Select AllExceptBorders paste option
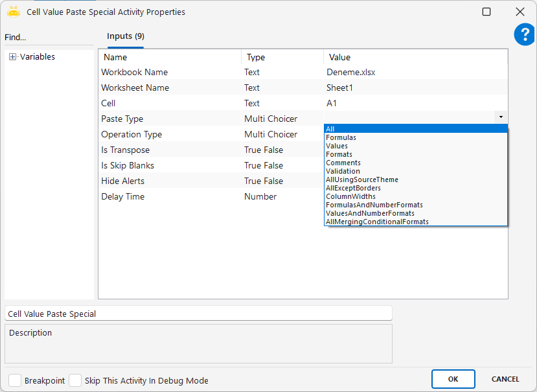537x392 pixels. point(353,188)
